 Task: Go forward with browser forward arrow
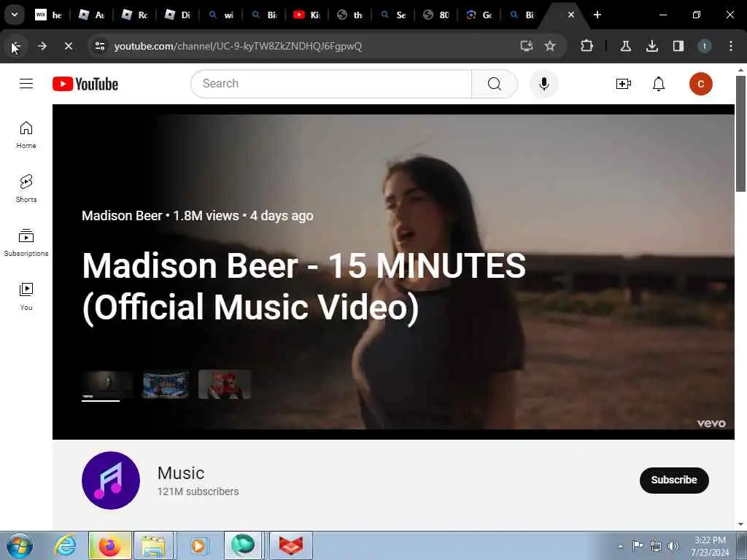coord(42,46)
